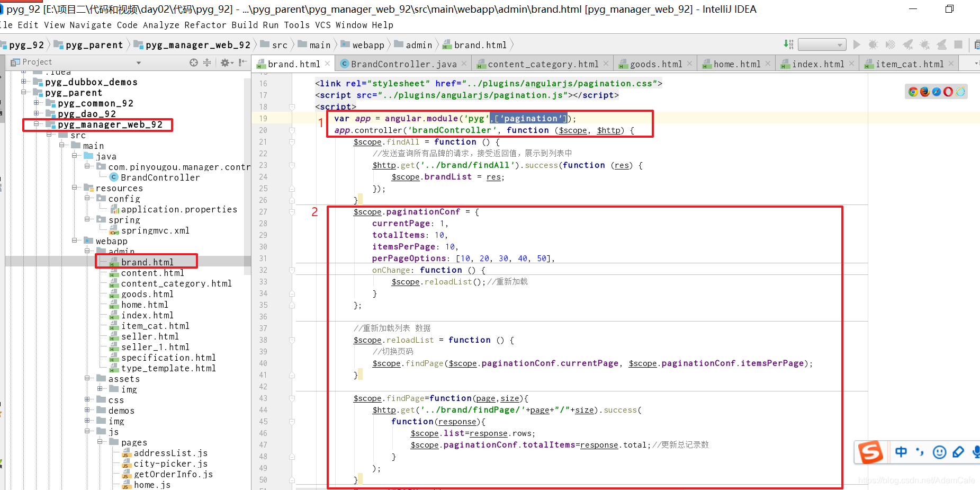Switch to item_cat.html editor tab
Image resolution: width=980 pixels, height=490 pixels.
909,64
